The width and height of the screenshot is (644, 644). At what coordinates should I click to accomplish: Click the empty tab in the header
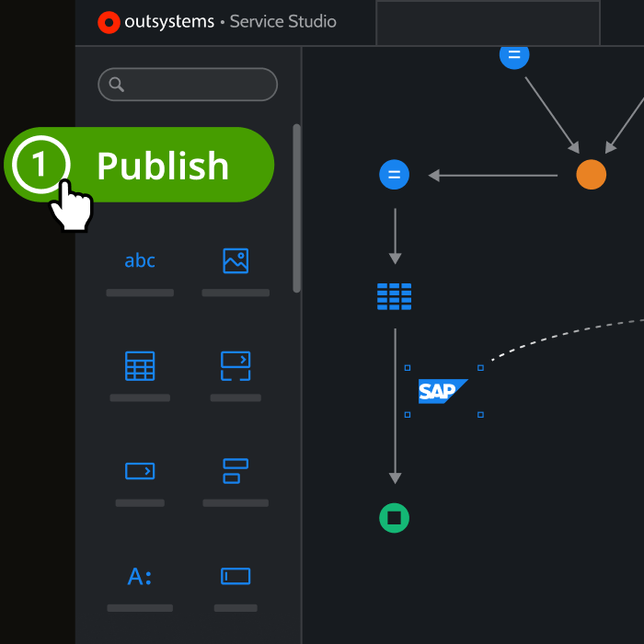[488, 23]
